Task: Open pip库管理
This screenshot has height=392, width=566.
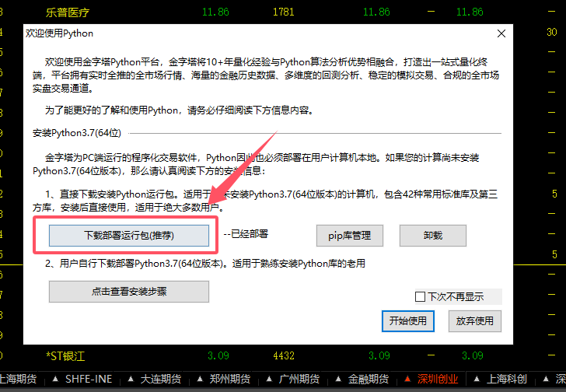Action: [349, 236]
